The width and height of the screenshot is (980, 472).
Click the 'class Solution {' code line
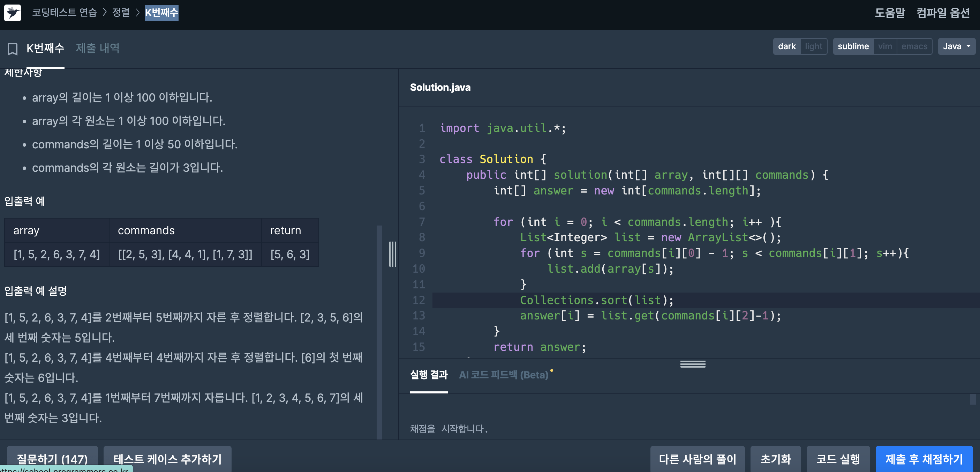click(x=493, y=159)
